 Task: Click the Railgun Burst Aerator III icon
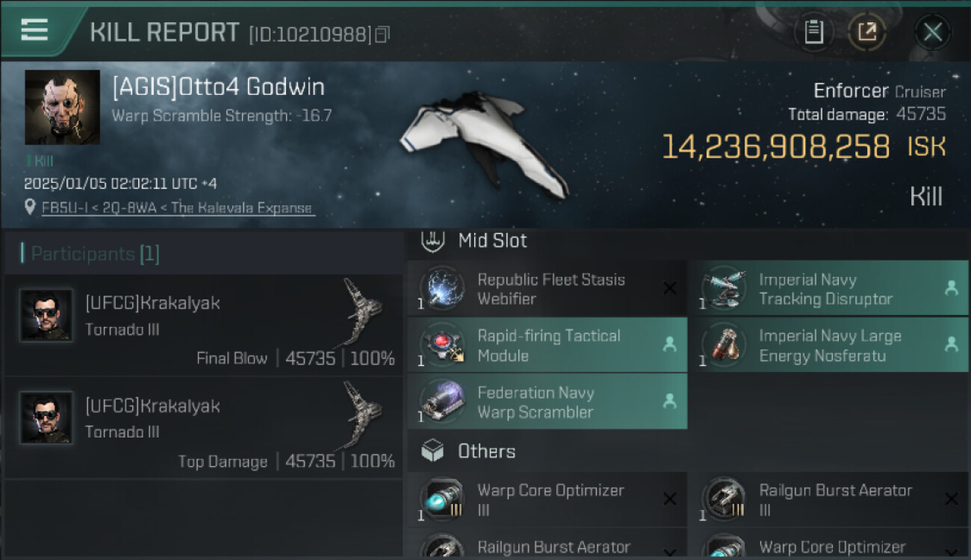(x=723, y=500)
